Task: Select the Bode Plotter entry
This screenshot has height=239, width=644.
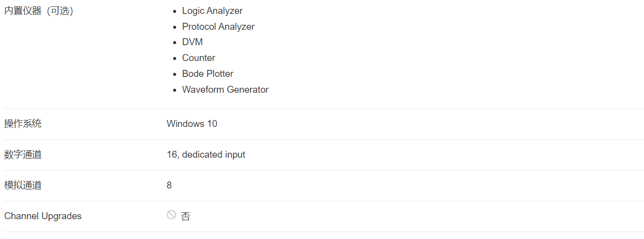Action: (207, 74)
